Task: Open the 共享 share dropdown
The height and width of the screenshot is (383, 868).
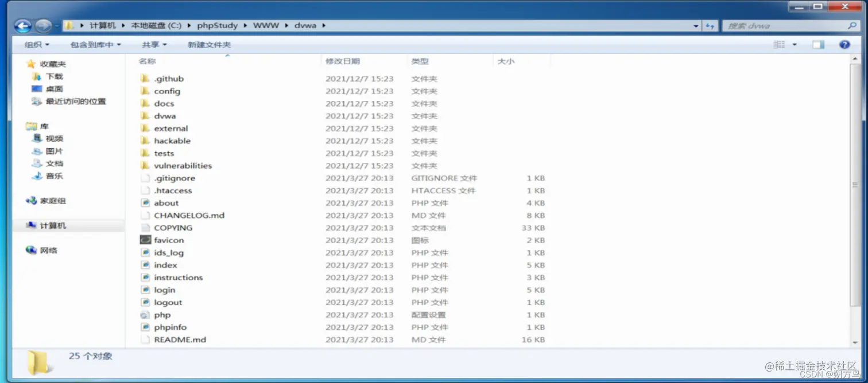Action: point(154,44)
